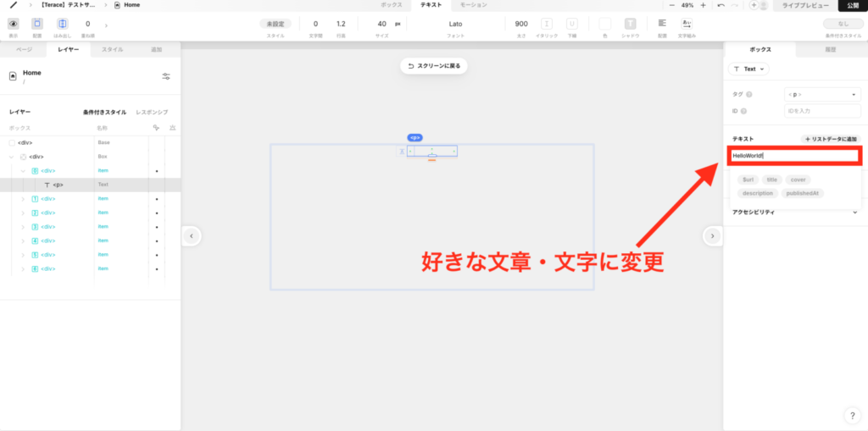Click the help question mark button
The height and width of the screenshot is (431, 868).
(853, 415)
